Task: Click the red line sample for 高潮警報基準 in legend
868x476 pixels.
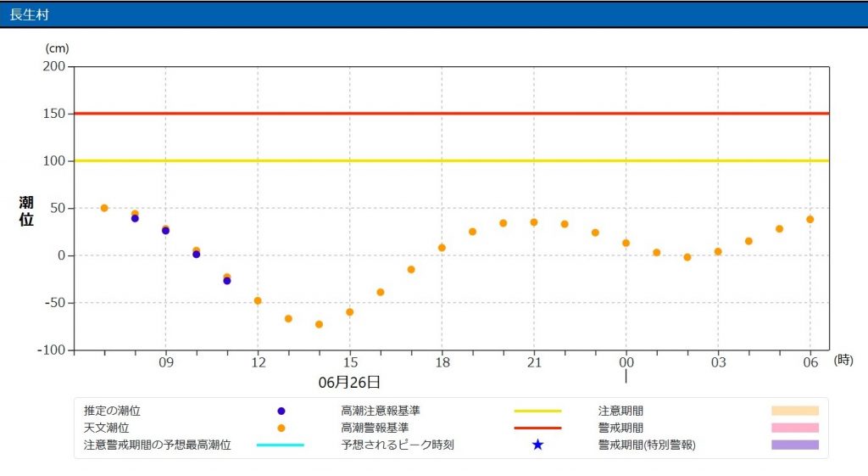Action: pyautogui.click(x=537, y=428)
